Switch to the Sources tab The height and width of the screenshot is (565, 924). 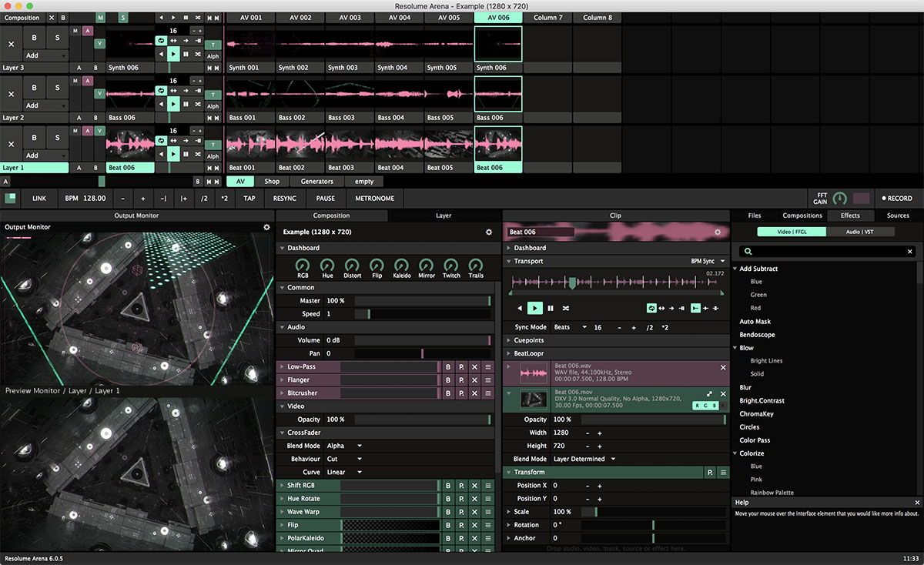pos(896,216)
